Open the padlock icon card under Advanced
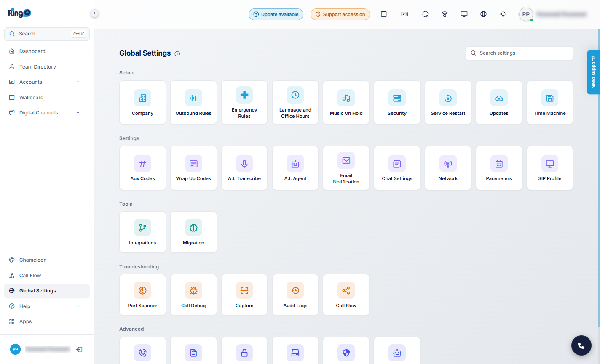 pyautogui.click(x=244, y=351)
